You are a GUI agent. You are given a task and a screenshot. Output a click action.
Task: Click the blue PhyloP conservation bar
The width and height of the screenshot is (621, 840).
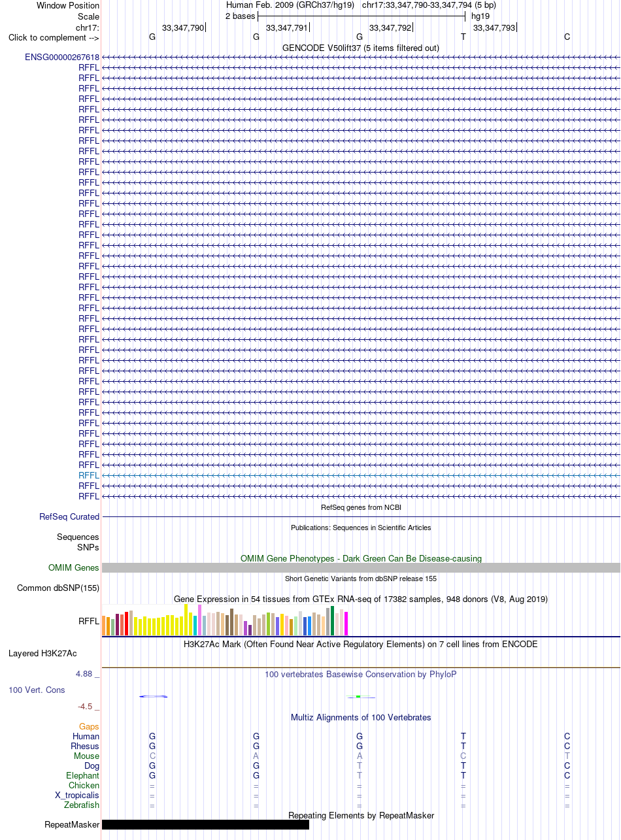pos(154,696)
